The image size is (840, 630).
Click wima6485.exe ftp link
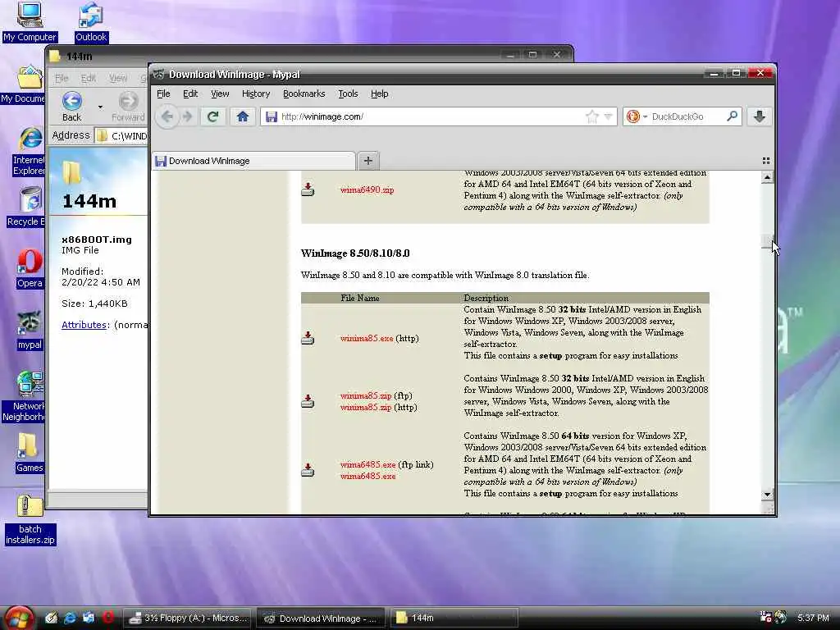tap(367, 464)
